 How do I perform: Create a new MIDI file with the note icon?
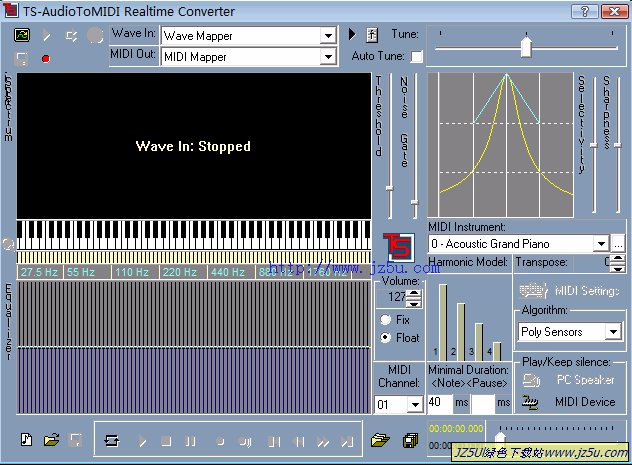pyautogui.click(x=26, y=440)
